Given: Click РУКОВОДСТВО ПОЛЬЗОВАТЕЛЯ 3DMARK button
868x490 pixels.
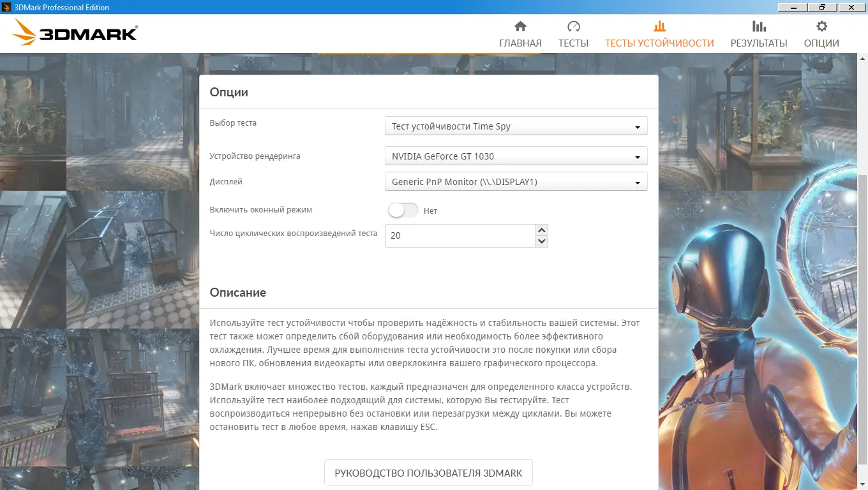Looking at the screenshot, I should pos(428,472).
